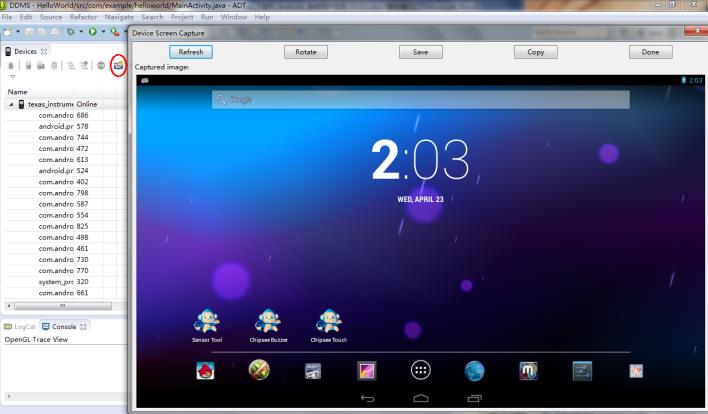Tap the waveform recorder icon in dock
The height and width of the screenshot is (414, 708).
point(636,371)
